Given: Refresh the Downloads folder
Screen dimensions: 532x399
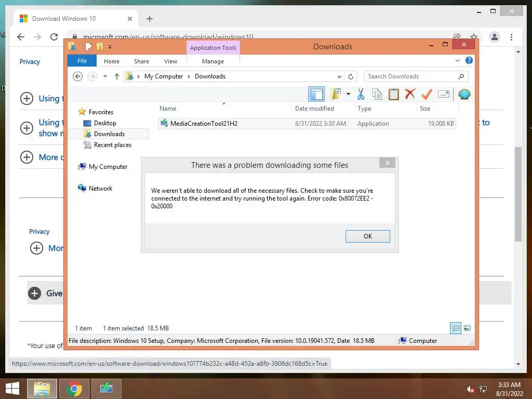Looking at the screenshot, I should 351,77.
